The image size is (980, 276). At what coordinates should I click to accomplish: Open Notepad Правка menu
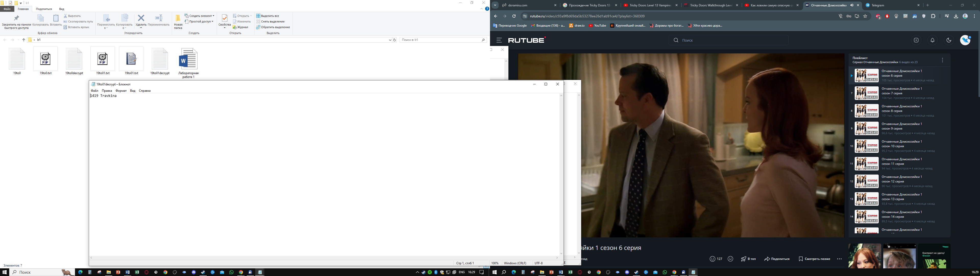coord(107,91)
